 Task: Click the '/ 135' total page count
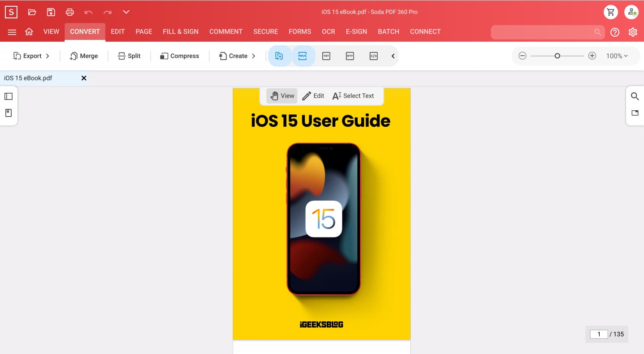617,334
